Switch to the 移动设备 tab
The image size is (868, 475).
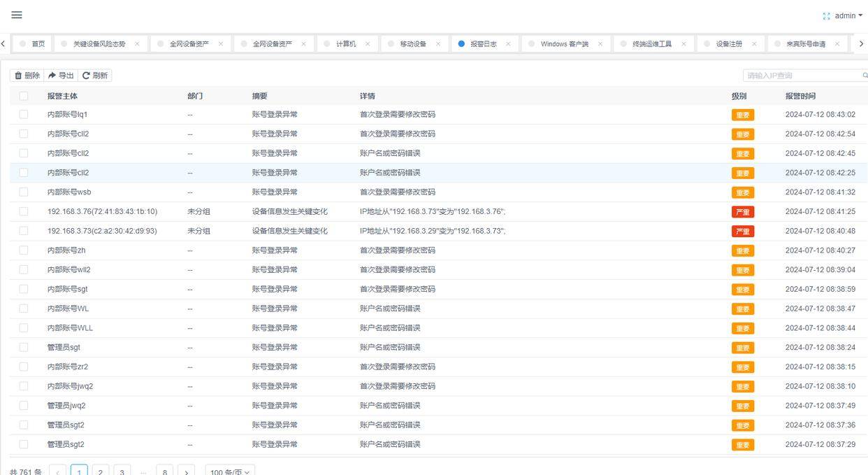pyautogui.click(x=413, y=43)
